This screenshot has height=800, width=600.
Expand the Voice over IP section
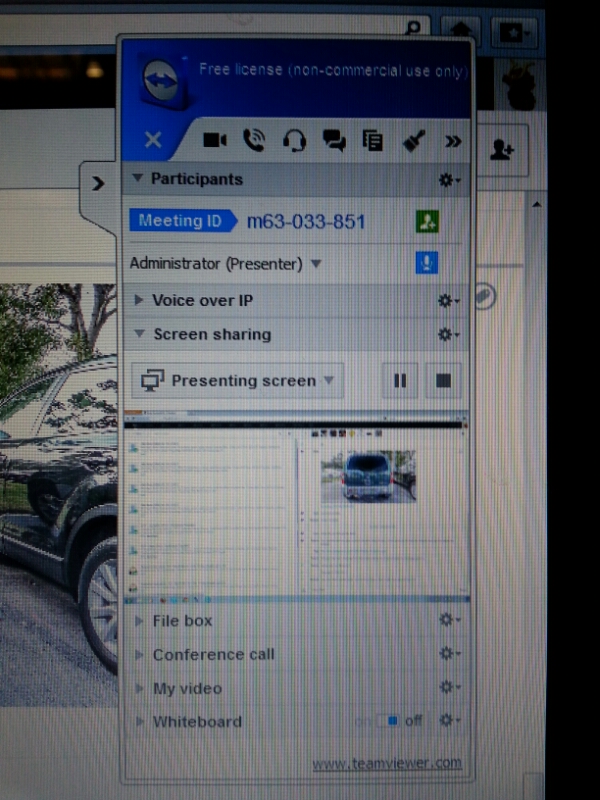click(x=138, y=299)
